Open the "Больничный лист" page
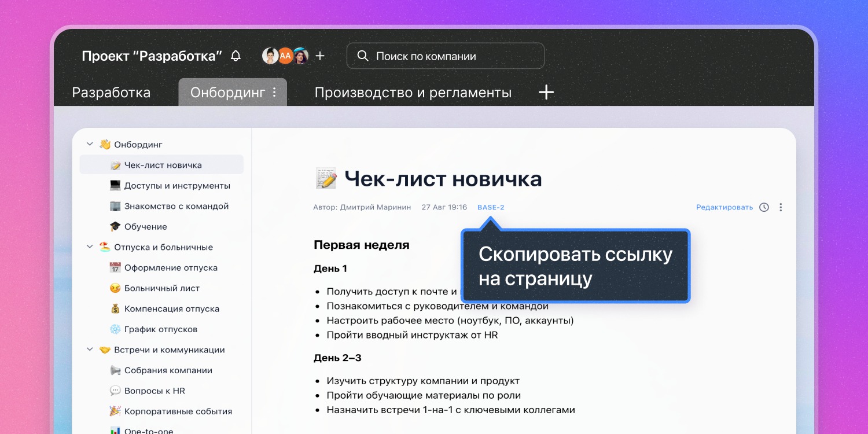 161,288
